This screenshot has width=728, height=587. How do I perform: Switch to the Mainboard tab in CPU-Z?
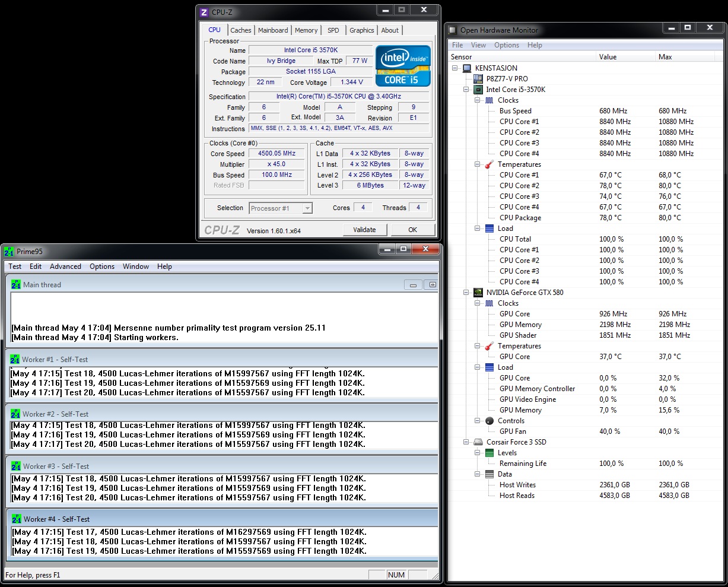click(273, 30)
